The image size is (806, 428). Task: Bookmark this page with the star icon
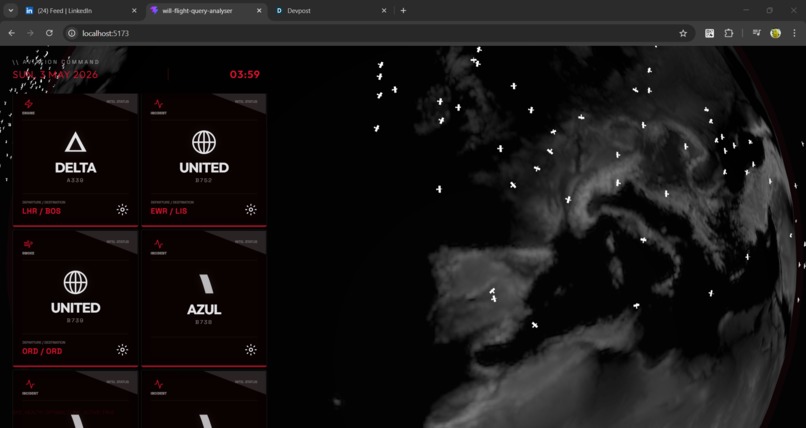coord(683,33)
